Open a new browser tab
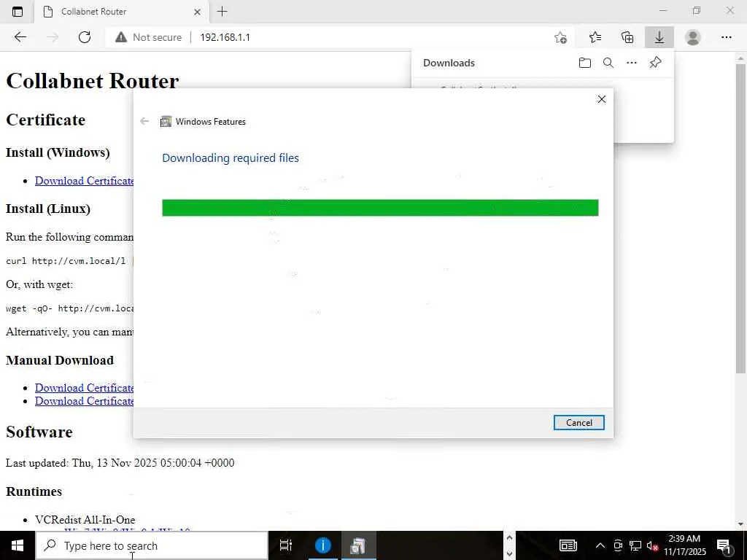The width and height of the screenshot is (747, 560). [x=222, y=12]
